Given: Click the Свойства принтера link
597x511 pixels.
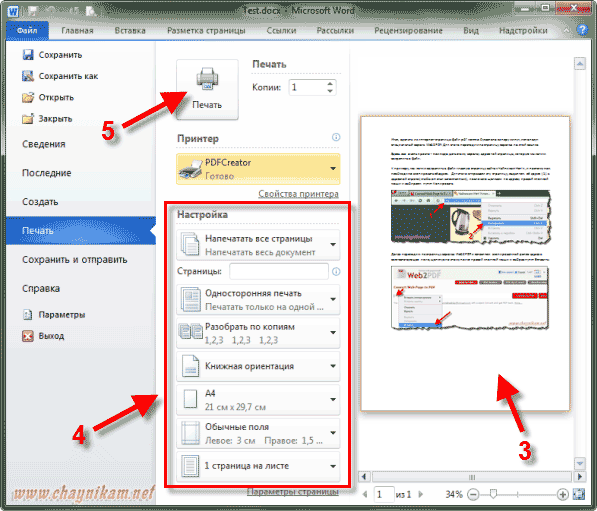Looking at the screenshot, I should (x=298, y=194).
